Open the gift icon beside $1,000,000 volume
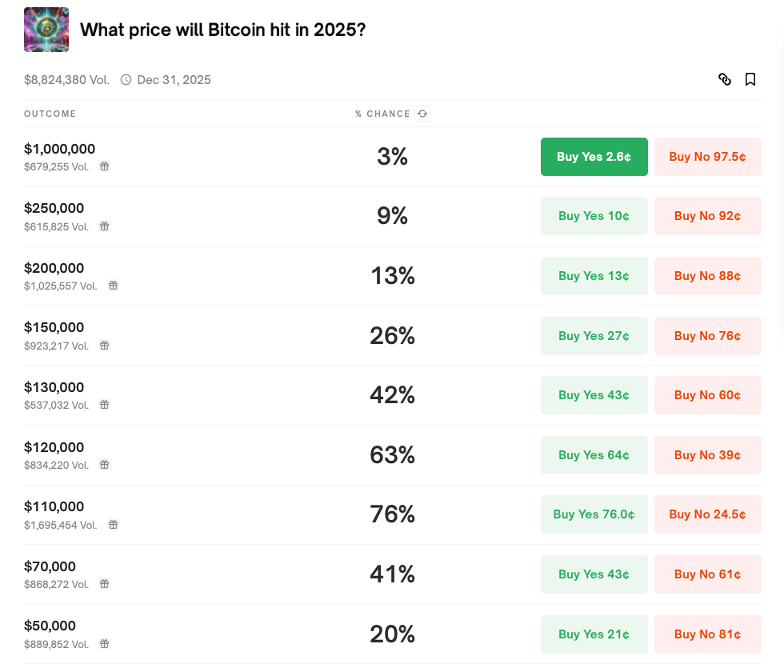This screenshot has height=672, width=784. click(x=105, y=166)
